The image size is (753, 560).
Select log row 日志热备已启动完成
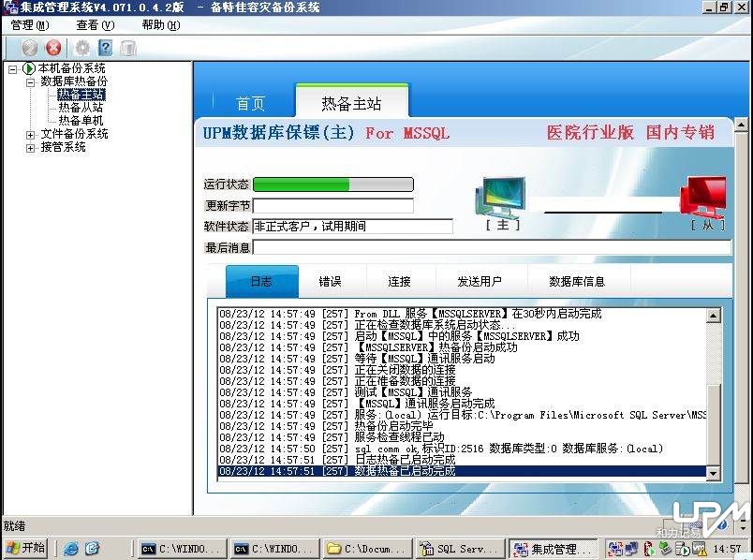coord(462,460)
